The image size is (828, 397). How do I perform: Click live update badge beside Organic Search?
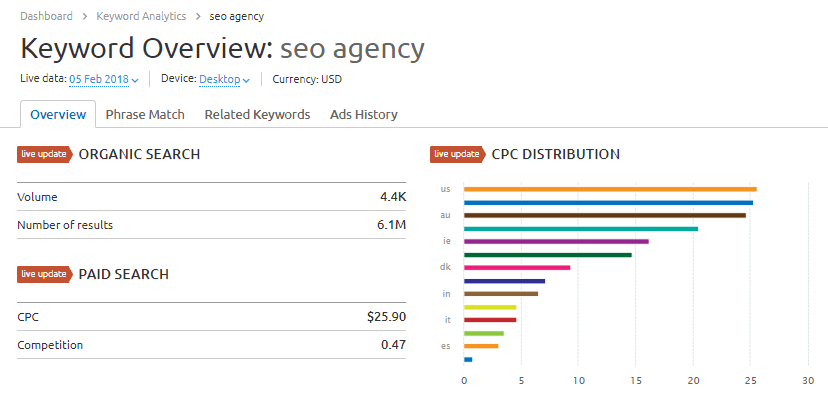point(45,154)
